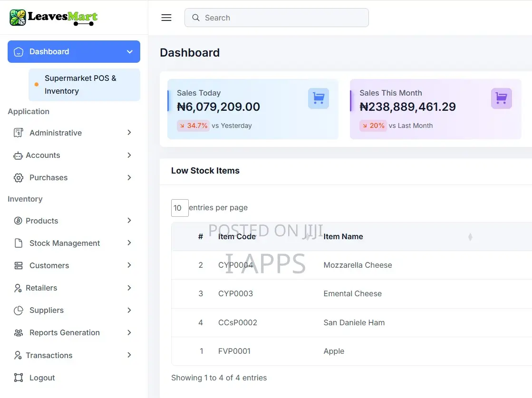Expand the Transactions submenu arrow
Image resolution: width=532 pixels, height=398 pixels.
(129, 355)
